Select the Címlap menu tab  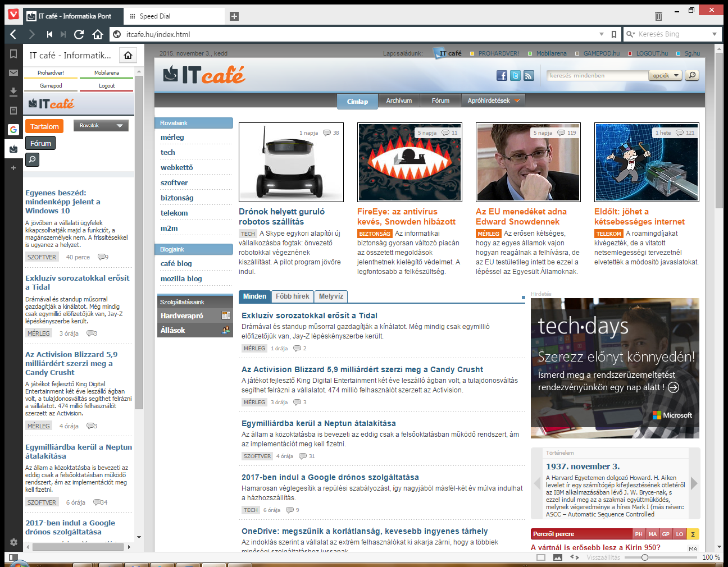(x=357, y=101)
